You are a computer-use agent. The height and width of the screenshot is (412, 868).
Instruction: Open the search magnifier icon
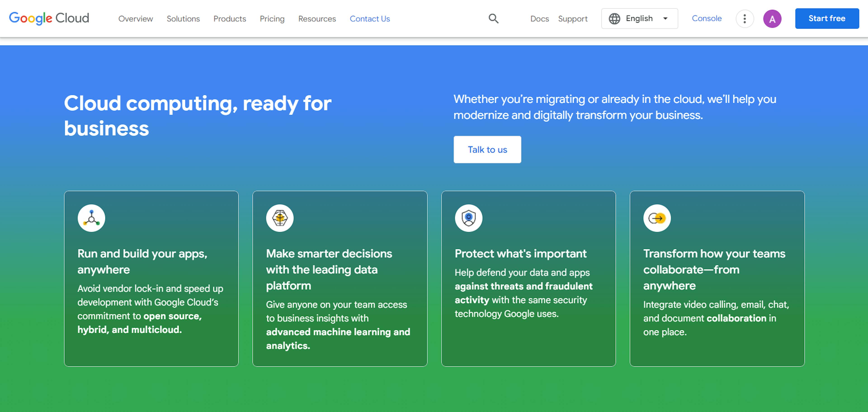493,19
